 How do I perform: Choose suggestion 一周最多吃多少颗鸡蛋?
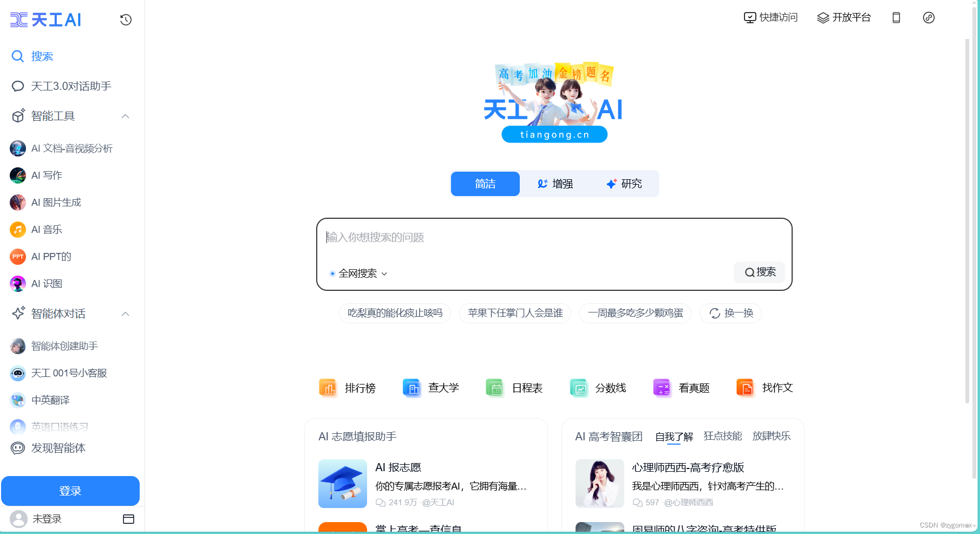(636, 314)
